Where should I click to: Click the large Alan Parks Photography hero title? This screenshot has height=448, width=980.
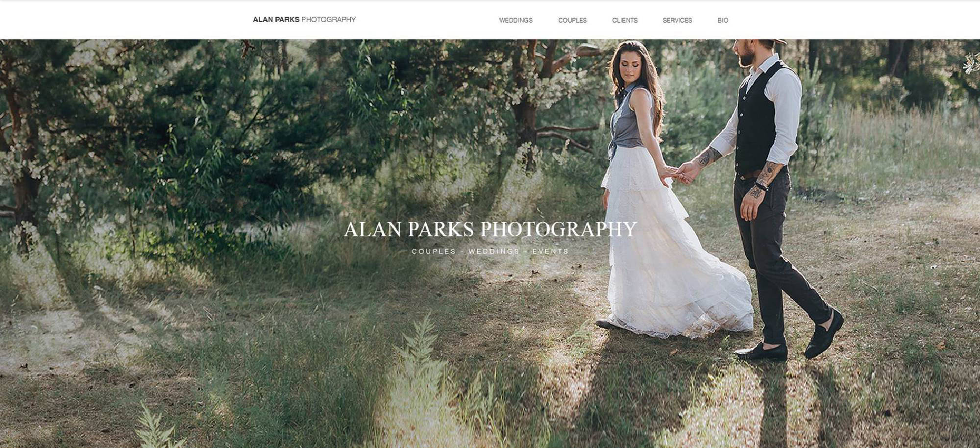coord(490,229)
